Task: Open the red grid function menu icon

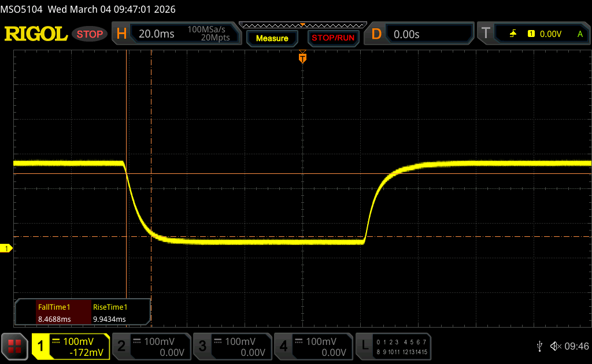Action: 14,346
